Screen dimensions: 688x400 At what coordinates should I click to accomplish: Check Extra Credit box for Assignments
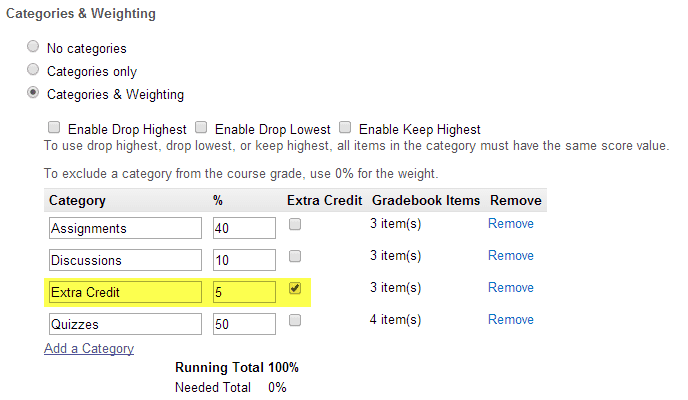[x=295, y=224]
